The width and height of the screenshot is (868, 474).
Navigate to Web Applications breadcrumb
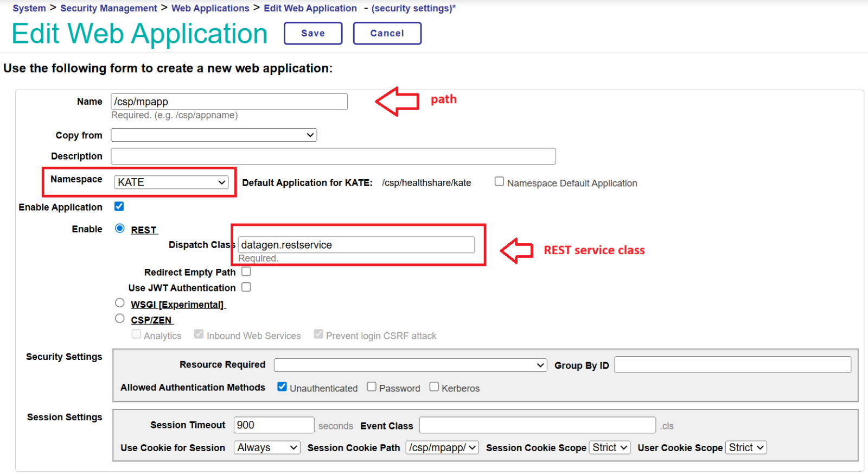210,8
